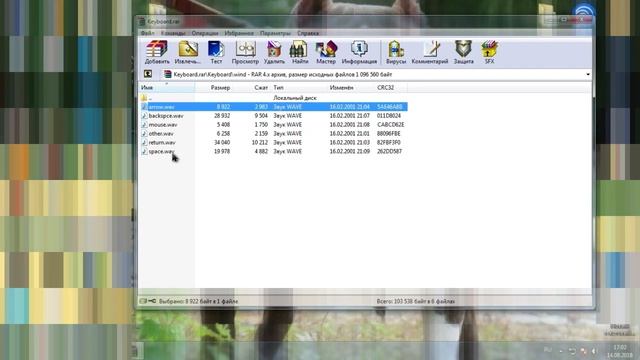Click 'Локальный диск' text in parent folder row
This screenshot has width=640, height=360.
[295, 98]
